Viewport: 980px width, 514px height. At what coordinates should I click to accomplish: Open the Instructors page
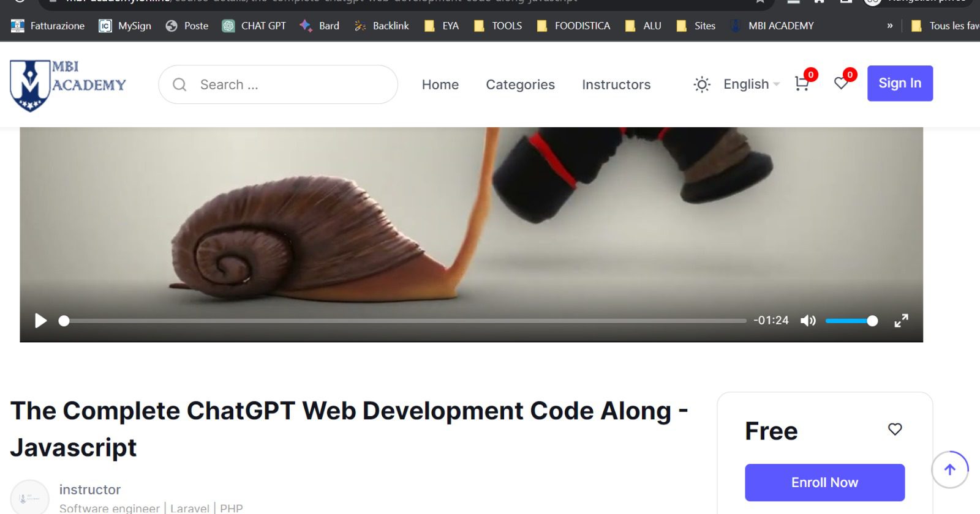click(616, 84)
